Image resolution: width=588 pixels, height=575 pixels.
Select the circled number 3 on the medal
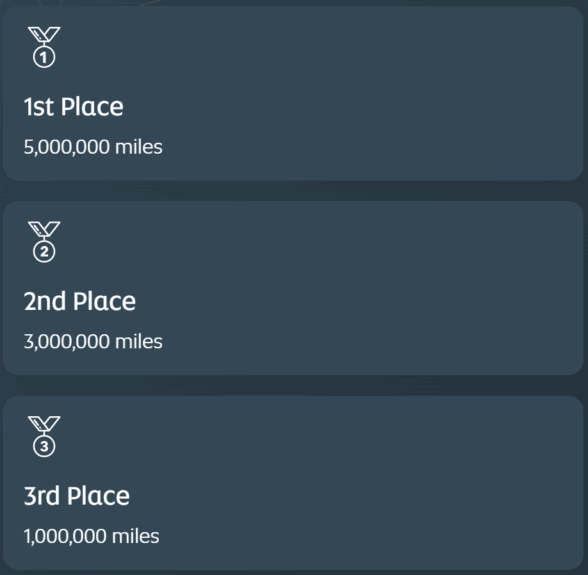[x=44, y=446]
